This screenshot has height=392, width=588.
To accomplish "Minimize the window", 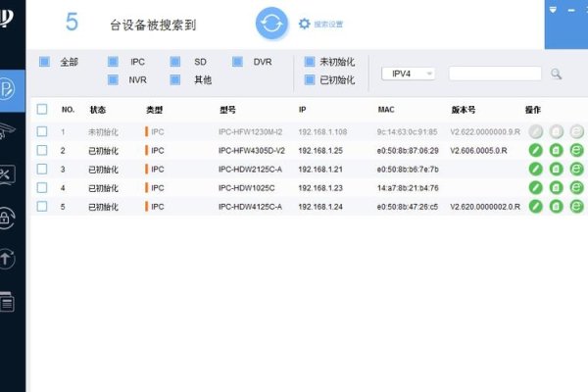I will [x=571, y=11].
